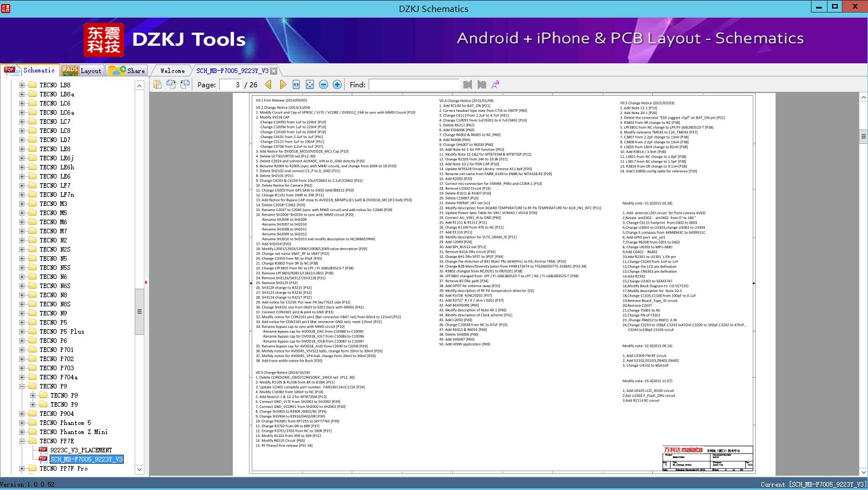Click Current [SCH_MB-F7005_9223Y_V3] status text

[x=813, y=484]
